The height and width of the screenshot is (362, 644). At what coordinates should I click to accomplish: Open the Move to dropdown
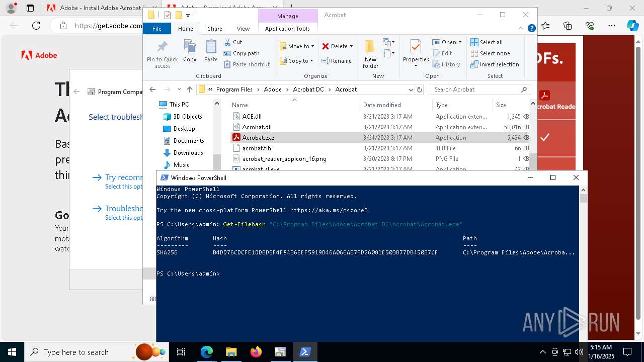297,46
